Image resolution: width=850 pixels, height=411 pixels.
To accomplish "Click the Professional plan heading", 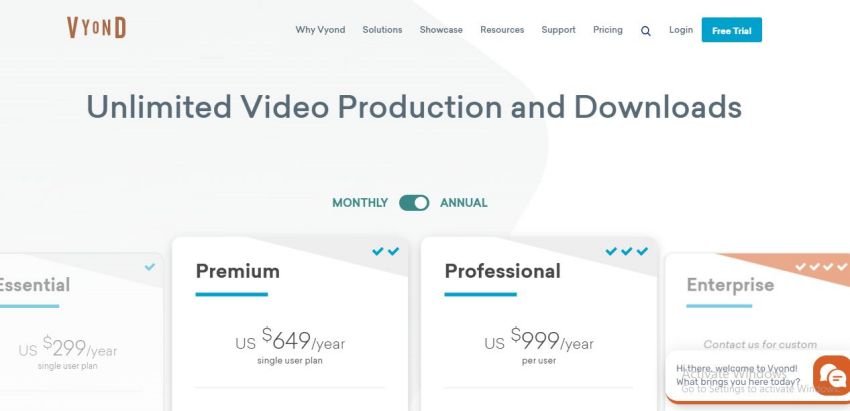I will coord(502,271).
